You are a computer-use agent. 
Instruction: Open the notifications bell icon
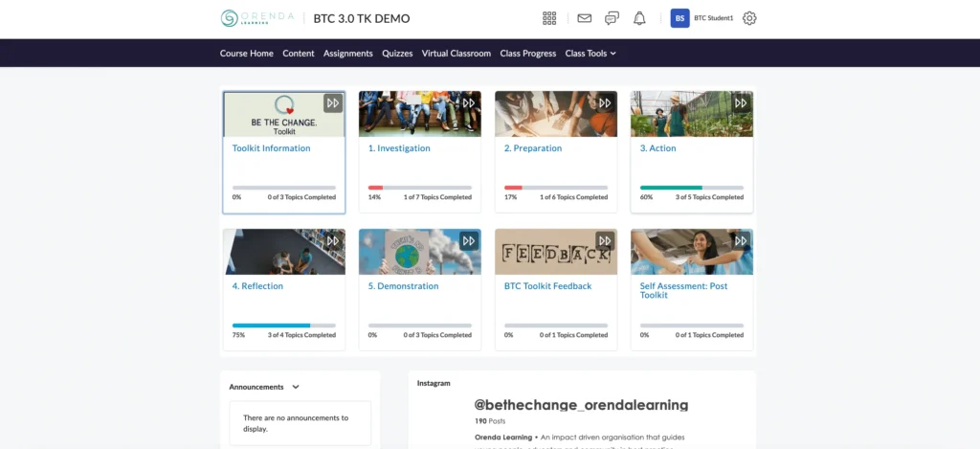[x=639, y=18]
